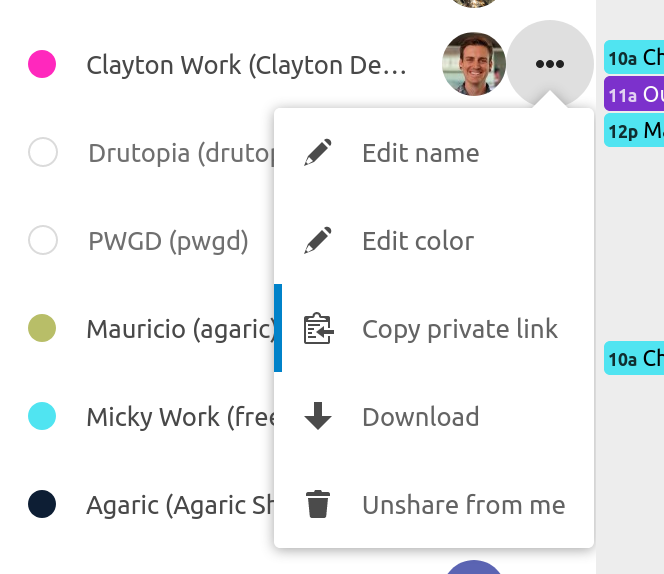Enable the PWGD calendar checkbox

43,241
